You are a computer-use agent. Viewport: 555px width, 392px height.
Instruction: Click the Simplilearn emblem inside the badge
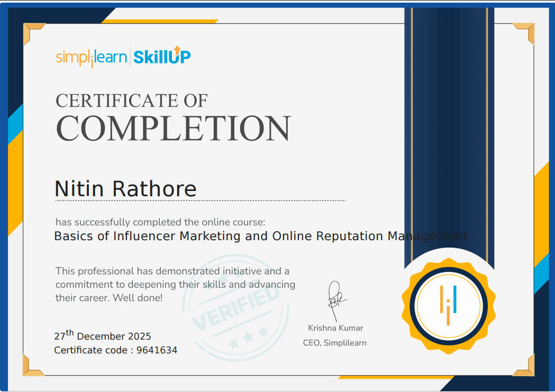point(448,307)
